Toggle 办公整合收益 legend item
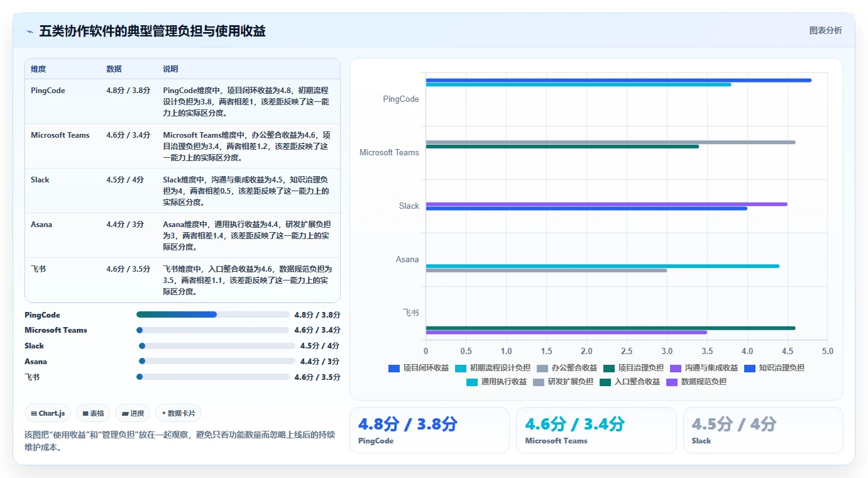 click(x=566, y=368)
